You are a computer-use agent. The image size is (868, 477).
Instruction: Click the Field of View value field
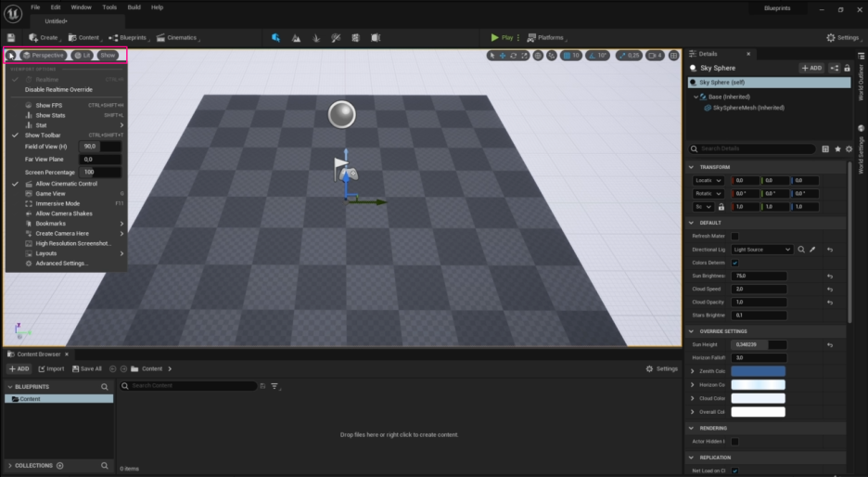(100, 147)
